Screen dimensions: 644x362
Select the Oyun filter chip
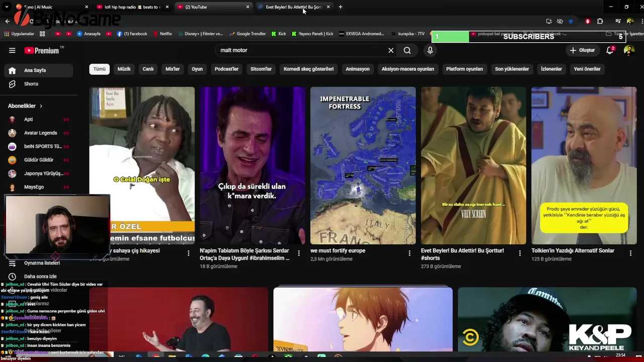(x=197, y=69)
